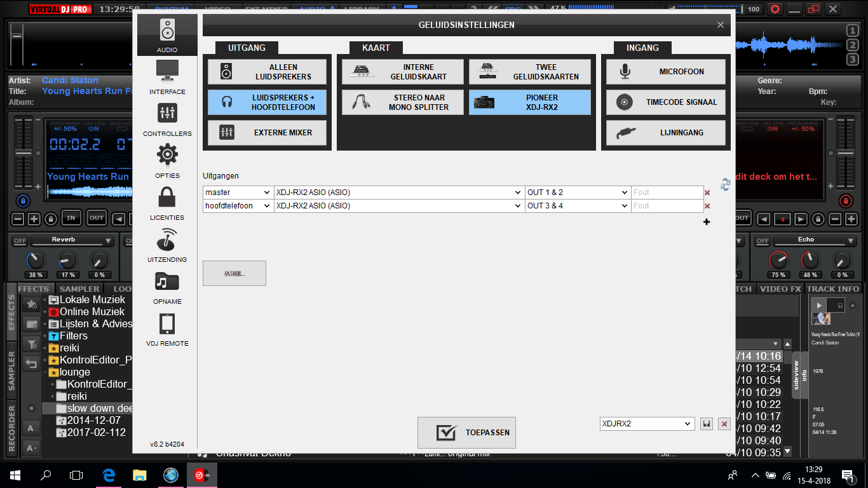This screenshot has width=868, height=488.
Task: Open the Reverb effect selector dropdown
Action: coord(73,240)
